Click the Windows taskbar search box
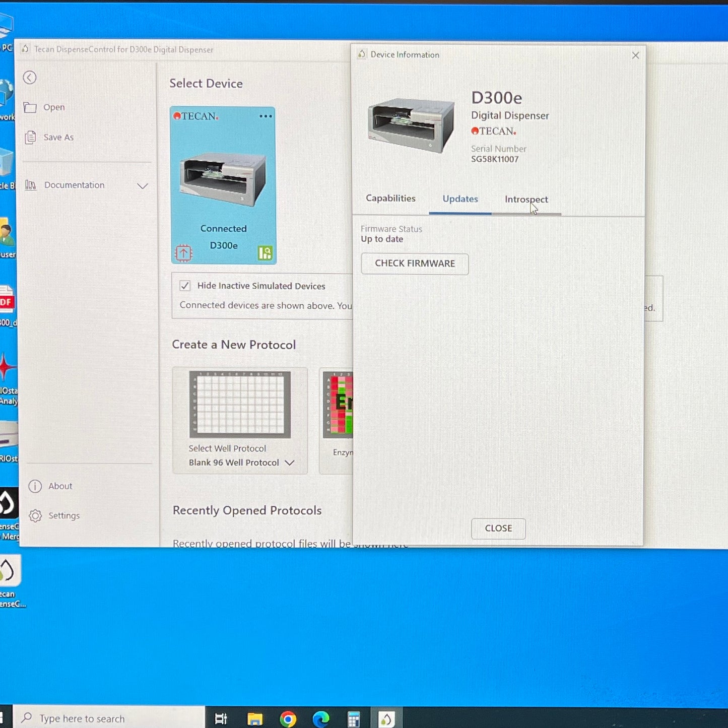This screenshot has width=728, height=728. point(109,718)
